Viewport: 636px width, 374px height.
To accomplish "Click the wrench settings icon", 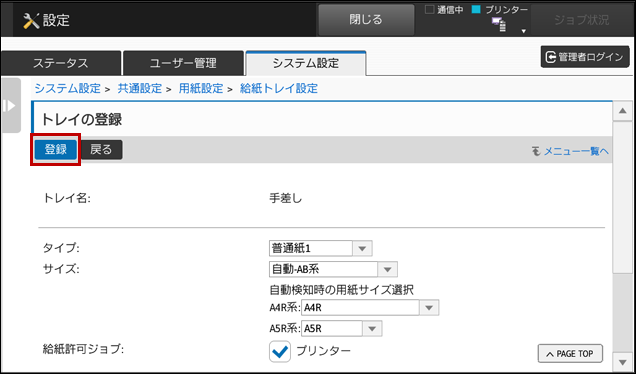I will [31, 20].
